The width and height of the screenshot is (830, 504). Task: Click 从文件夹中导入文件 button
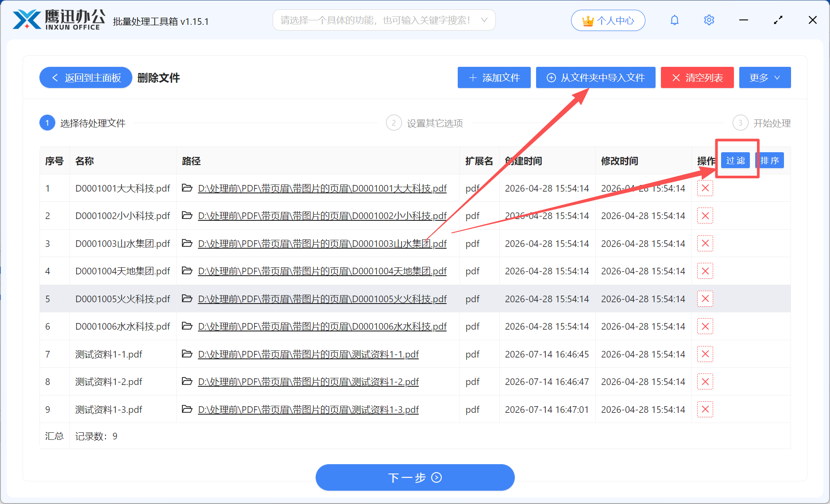coord(595,78)
